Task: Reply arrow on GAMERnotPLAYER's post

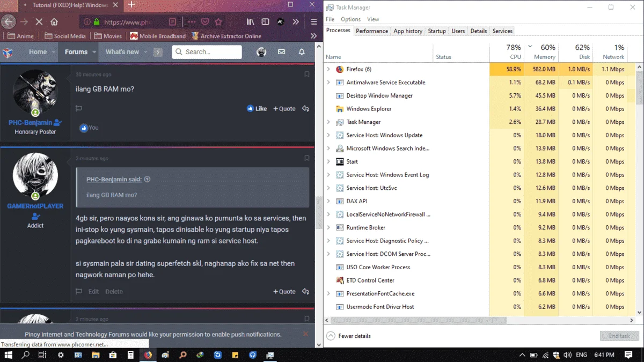Action: (x=305, y=291)
